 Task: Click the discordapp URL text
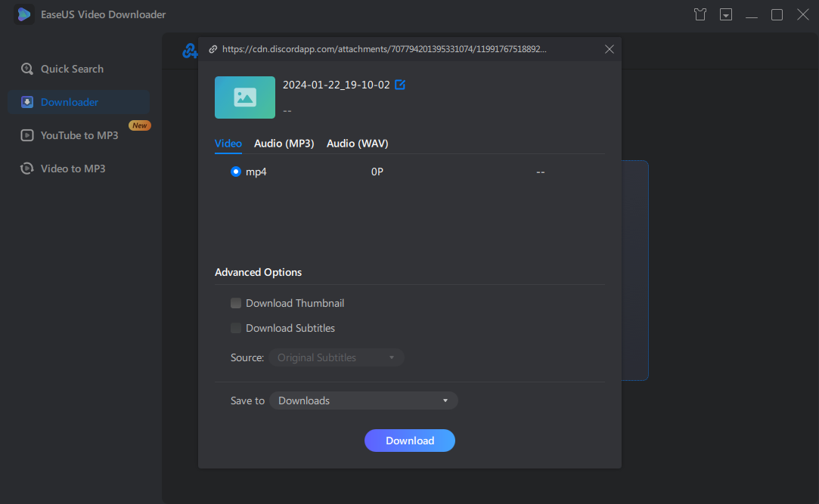click(x=384, y=49)
